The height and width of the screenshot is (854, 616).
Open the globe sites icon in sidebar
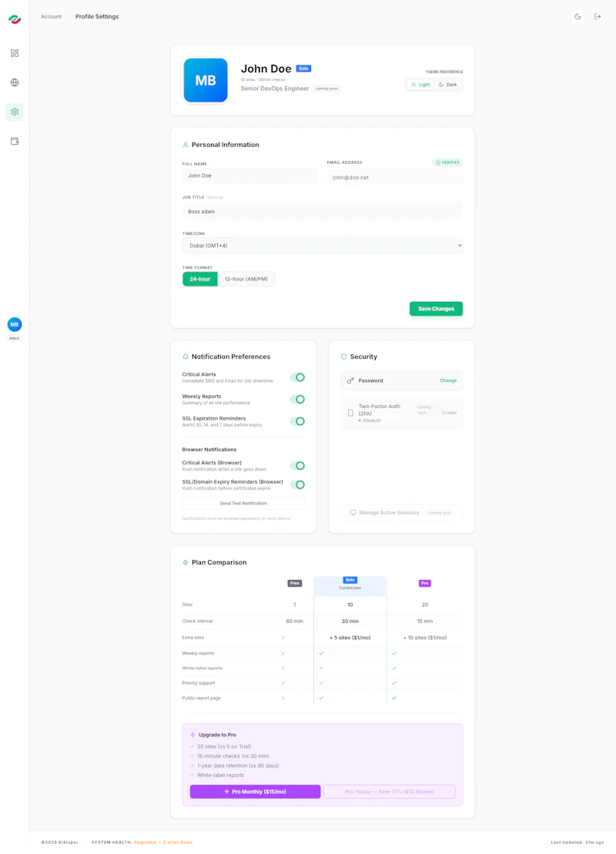coord(15,83)
